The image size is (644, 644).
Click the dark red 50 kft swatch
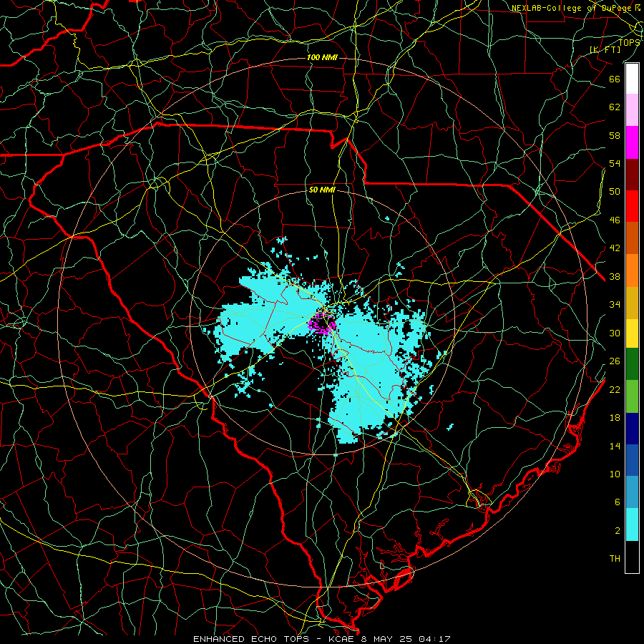click(632, 175)
